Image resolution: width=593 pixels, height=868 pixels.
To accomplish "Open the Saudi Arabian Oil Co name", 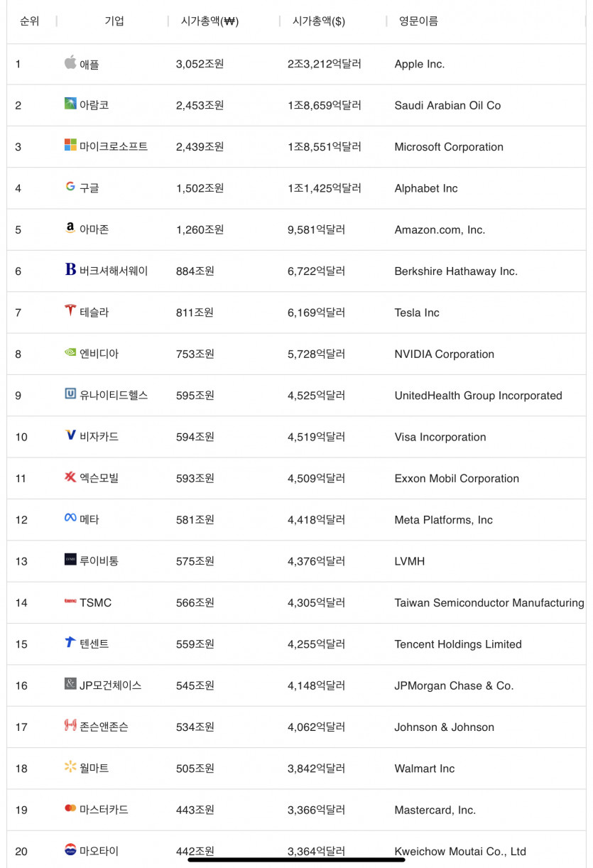I will 447,105.
